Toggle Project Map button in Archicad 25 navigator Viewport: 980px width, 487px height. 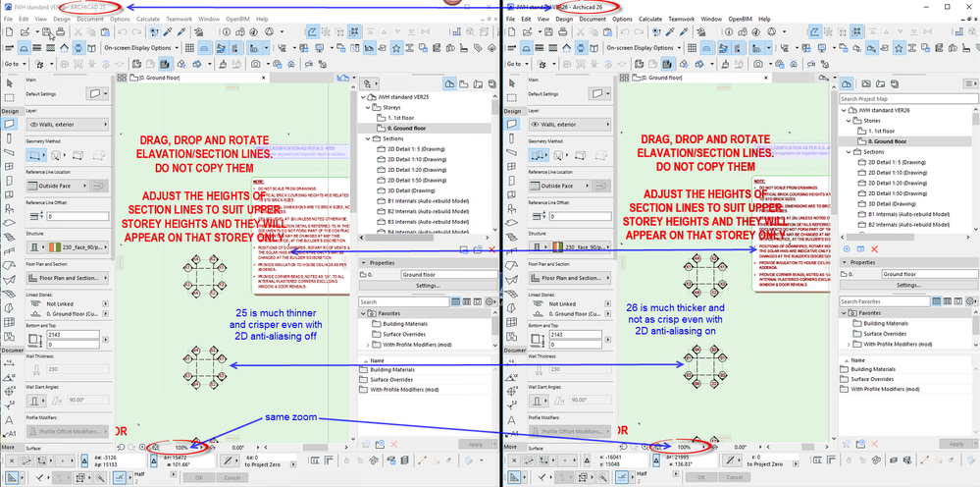(x=450, y=83)
